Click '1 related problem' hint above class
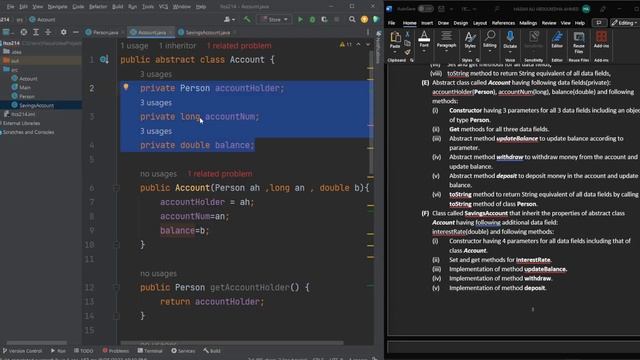 point(239,46)
